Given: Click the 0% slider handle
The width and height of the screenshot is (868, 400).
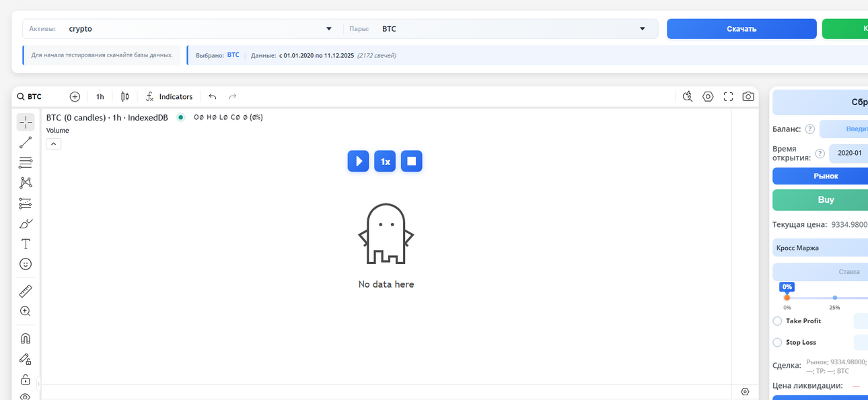Looking at the screenshot, I should coord(787,298).
